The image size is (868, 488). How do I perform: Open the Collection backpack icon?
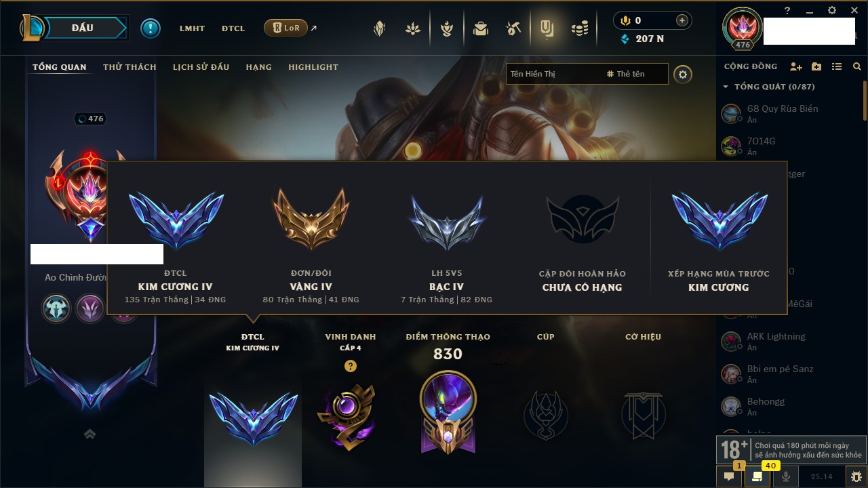coord(480,28)
